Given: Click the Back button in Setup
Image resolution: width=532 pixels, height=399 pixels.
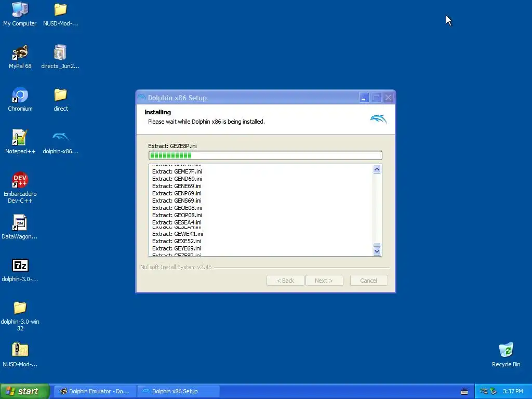Looking at the screenshot, I should pos(285,281).
